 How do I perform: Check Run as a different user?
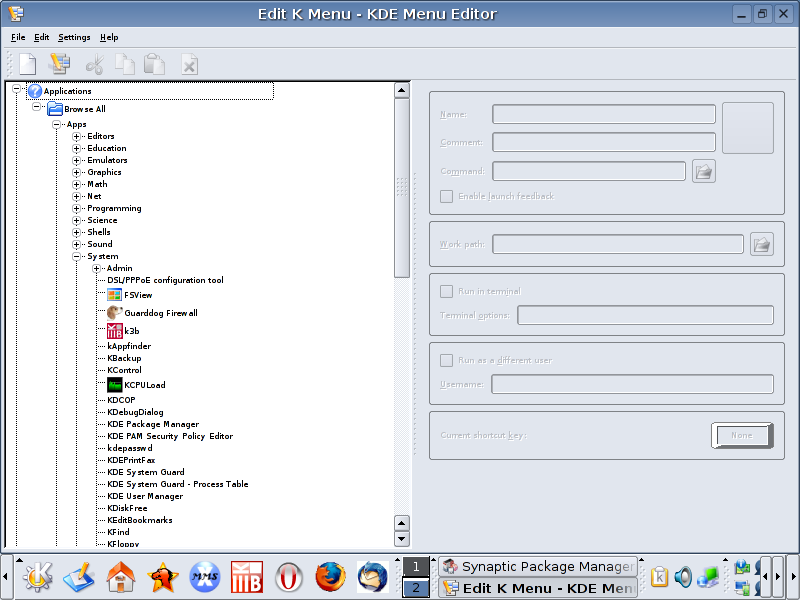coord(447,360)
